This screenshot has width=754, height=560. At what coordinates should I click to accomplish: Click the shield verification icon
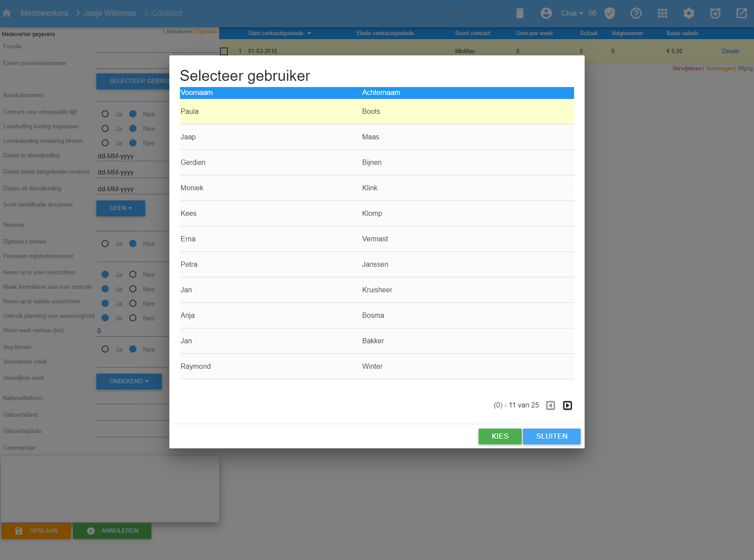(x=610, y=13)
